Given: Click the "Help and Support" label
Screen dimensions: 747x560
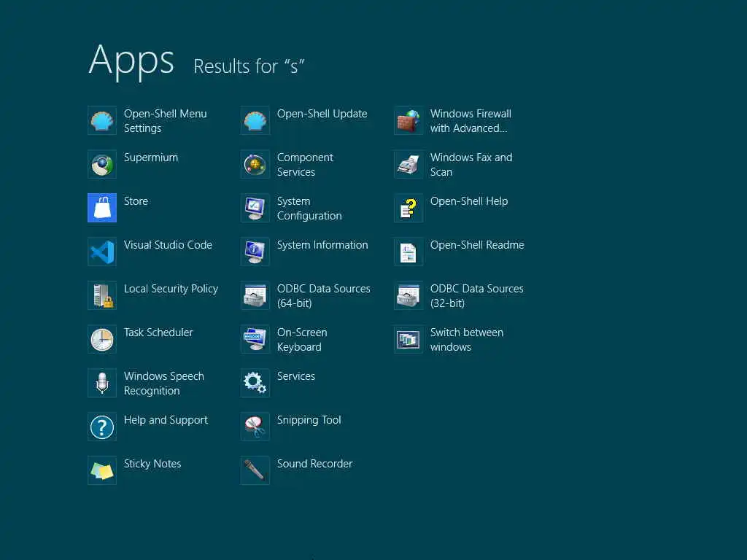Looking at the screenshot, I should [166, 420].
